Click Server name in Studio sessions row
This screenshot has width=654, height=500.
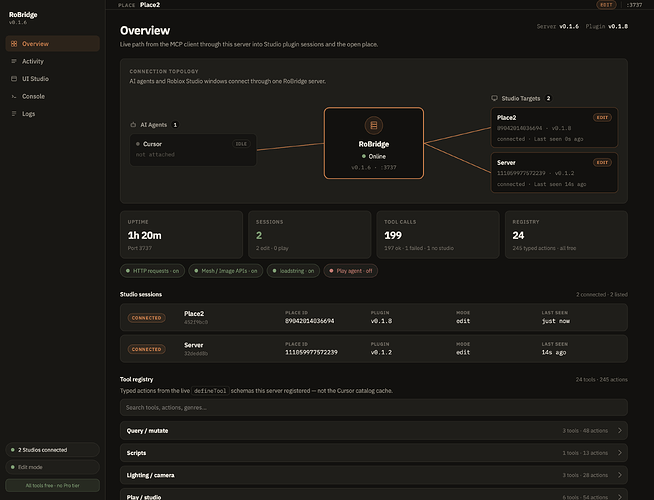(194, 345)
